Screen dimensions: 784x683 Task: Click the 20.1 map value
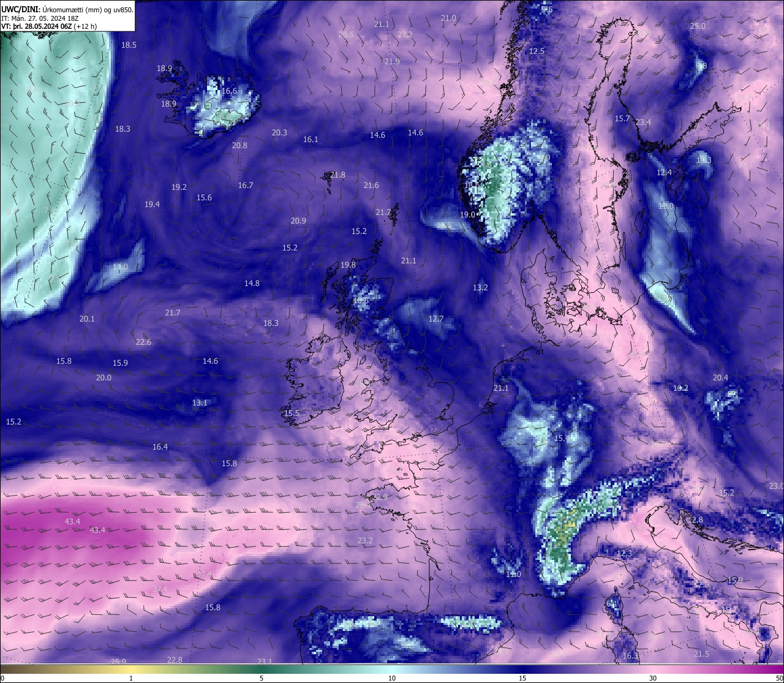87,319
